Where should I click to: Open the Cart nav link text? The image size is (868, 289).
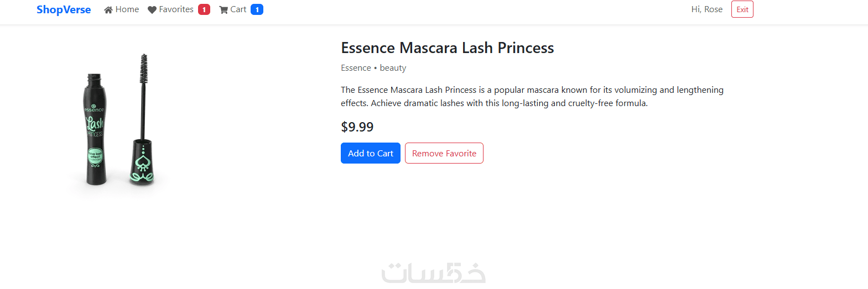[x=238, y=9]
